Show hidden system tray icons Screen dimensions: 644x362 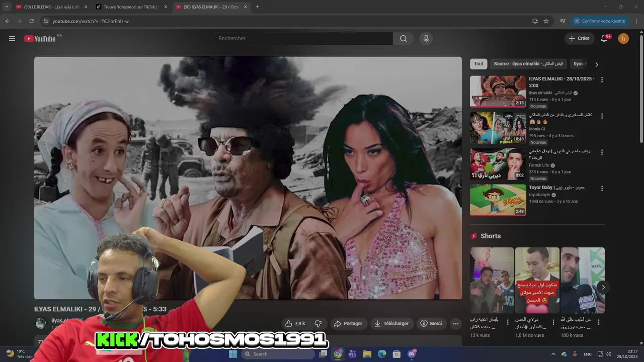pos(553,354)
